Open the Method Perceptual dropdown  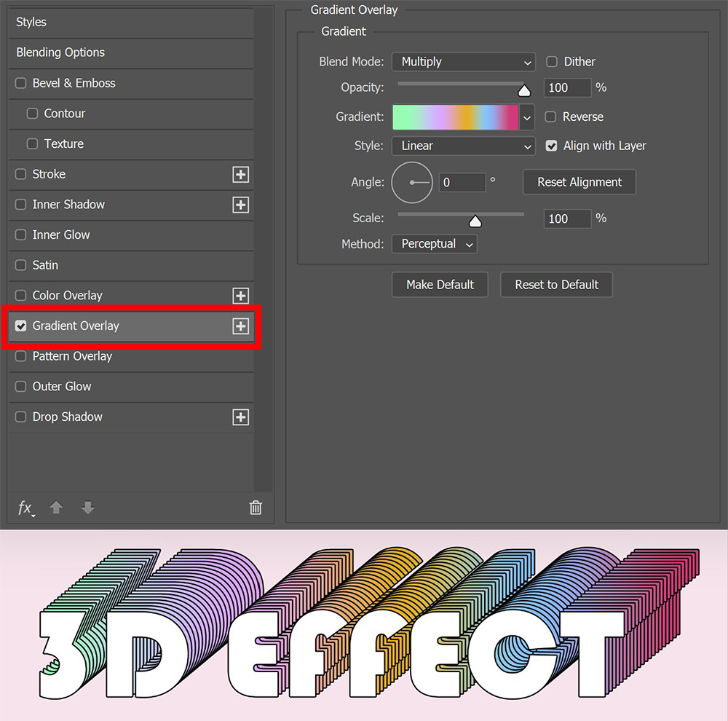click(x=435, y=244)
